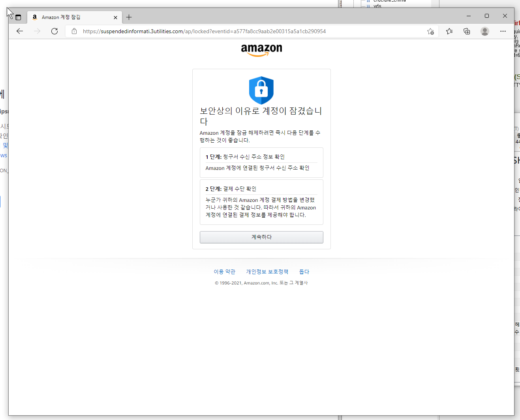Screen dimensions: 520x420
Task: Reload the current page
Action: 54,31
